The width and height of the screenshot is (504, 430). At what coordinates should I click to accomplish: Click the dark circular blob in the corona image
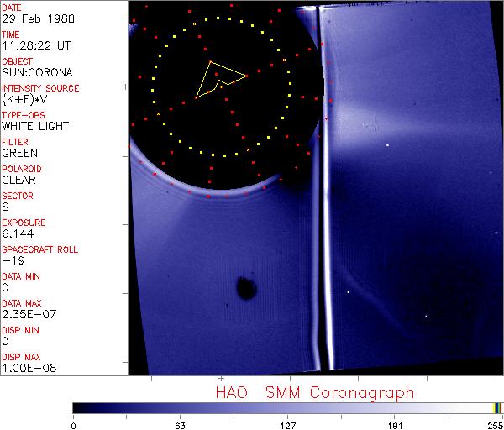pyautogui.click(x=245, y=289)
